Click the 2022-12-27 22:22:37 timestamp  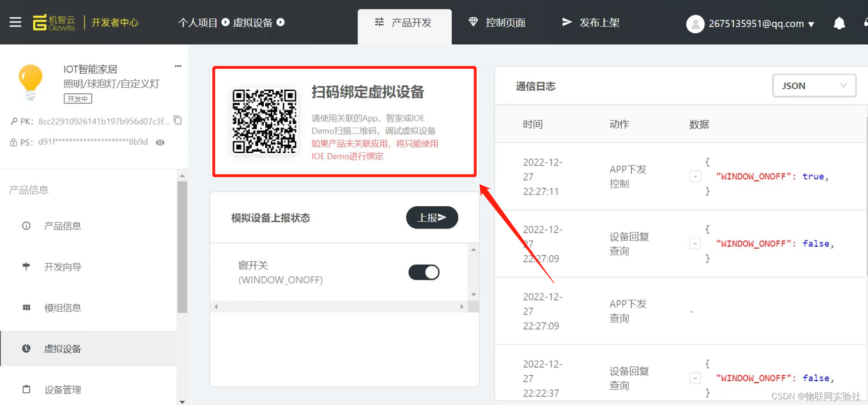(543, 378)
